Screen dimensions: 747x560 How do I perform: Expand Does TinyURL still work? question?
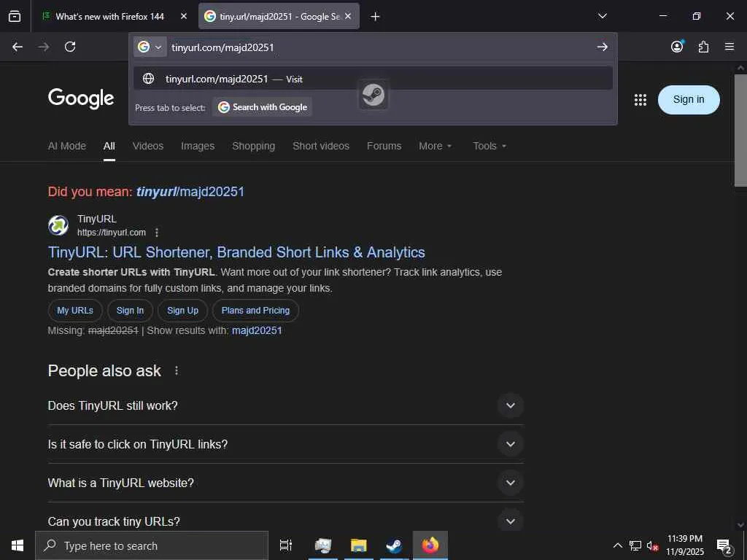[286, 405]
